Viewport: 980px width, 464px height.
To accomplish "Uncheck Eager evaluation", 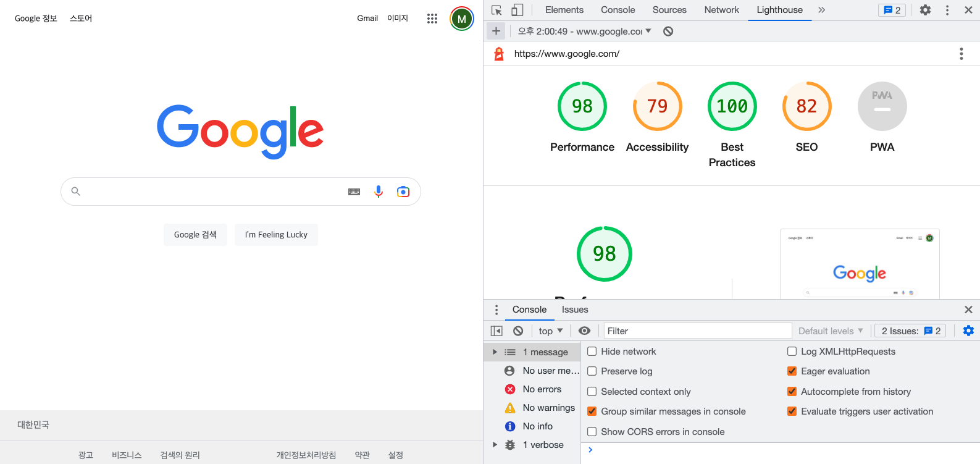I will [792, 371].
